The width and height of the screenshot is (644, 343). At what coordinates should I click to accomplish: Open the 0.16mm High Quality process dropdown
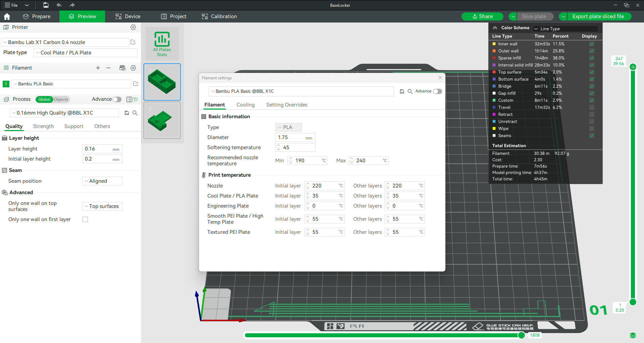(64, 113)
